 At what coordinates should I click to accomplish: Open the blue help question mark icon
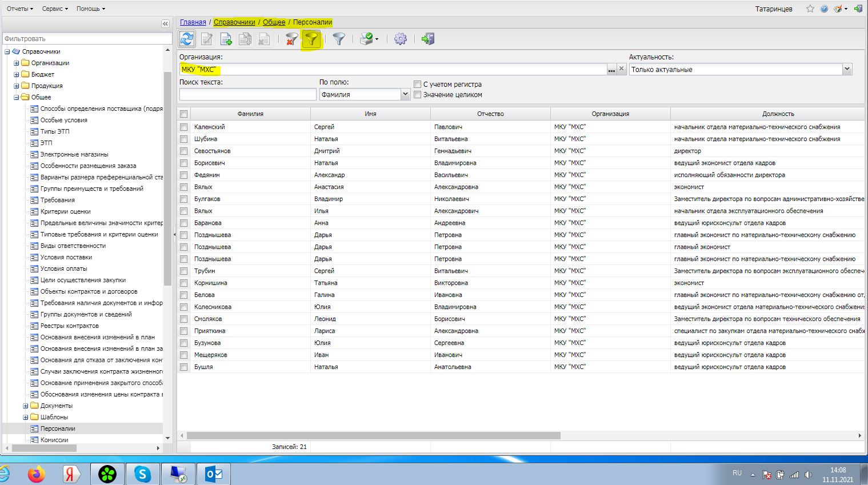[824, 9]
